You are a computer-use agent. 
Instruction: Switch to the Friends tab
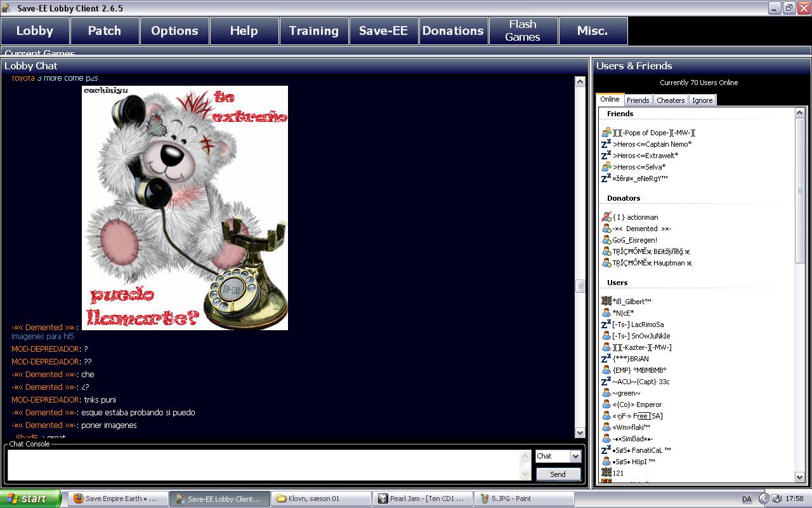pos(638,100)
